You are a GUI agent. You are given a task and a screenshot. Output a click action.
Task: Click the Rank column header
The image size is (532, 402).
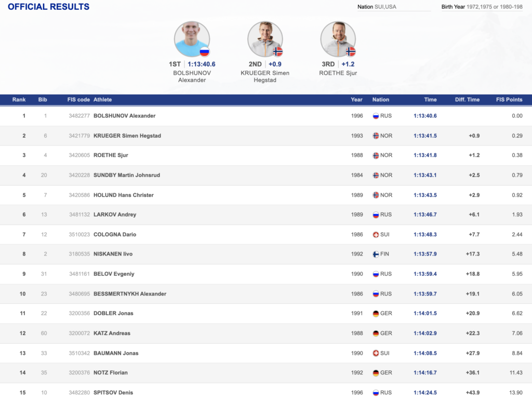tap(19, 100)
